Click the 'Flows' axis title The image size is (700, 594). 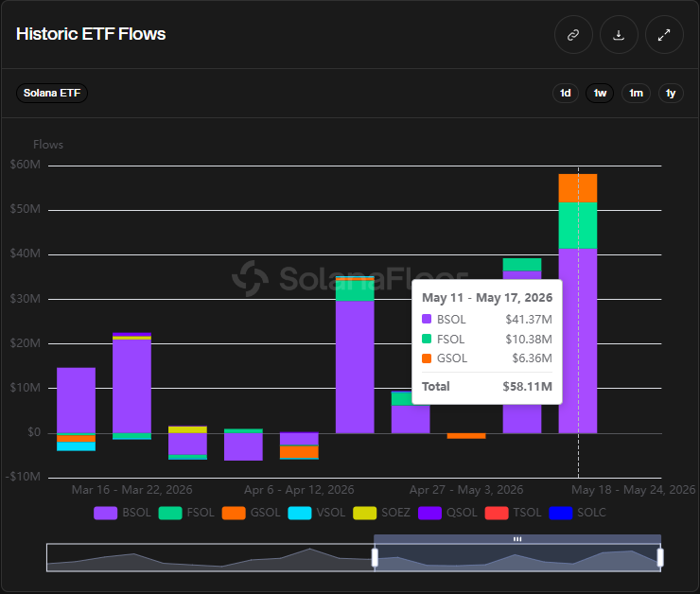(x=48, y=145)
